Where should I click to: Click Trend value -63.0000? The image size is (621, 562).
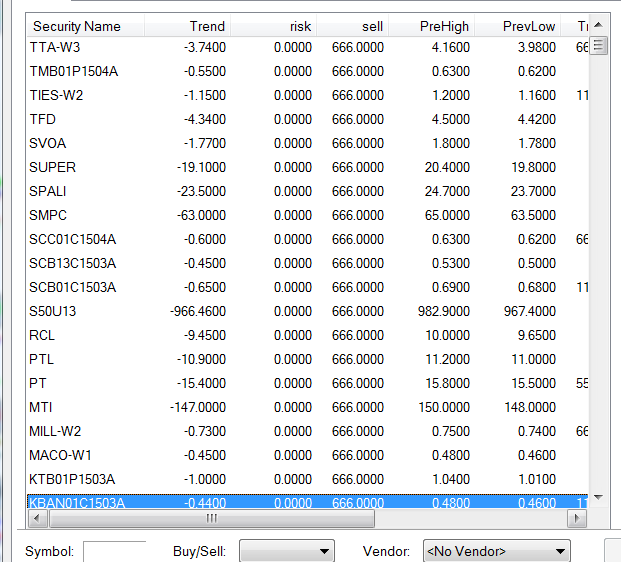point(201,215)
